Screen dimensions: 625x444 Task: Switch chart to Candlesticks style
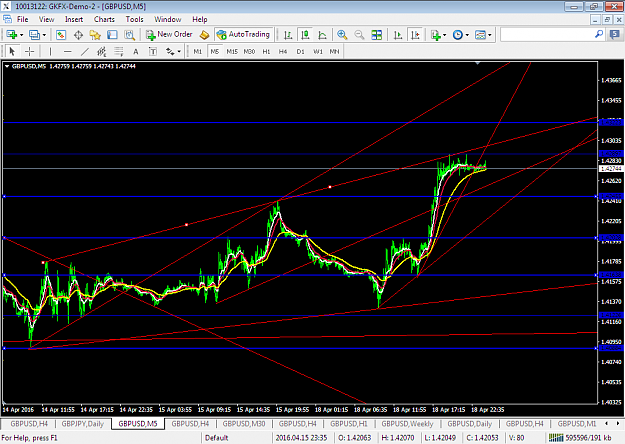[305, 35]
